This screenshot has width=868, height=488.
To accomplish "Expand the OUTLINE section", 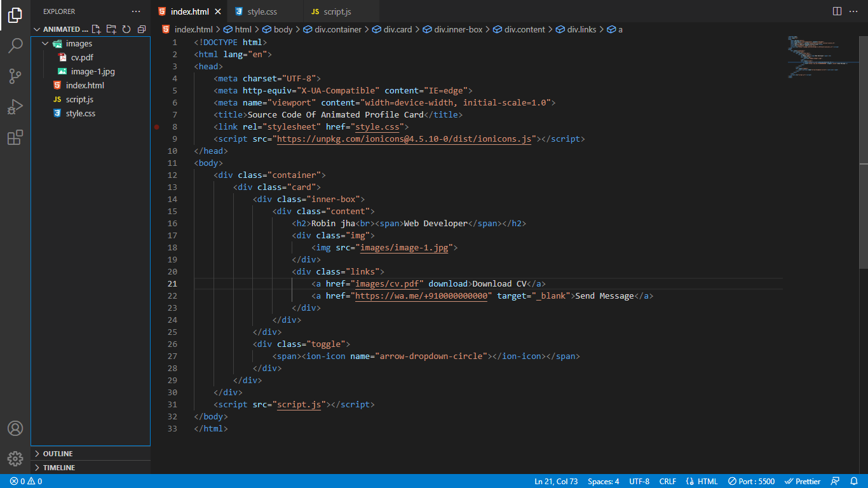I will pyautogui.click(x=58, y=453).
